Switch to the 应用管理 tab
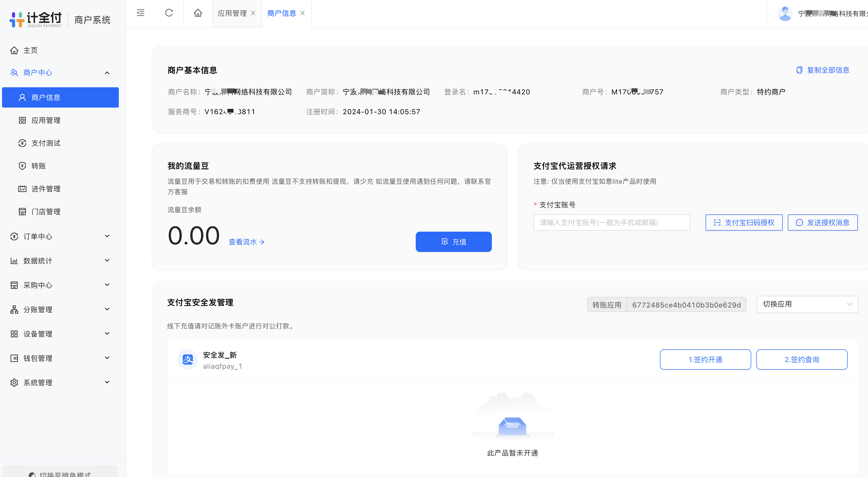Viewport: 868px width, 477px height. (232, 13)
